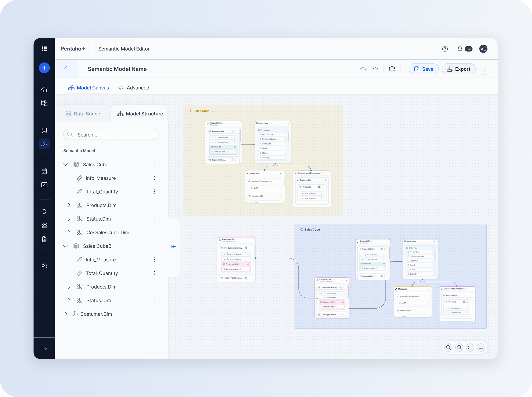Click the blue plus create button
Viewport: 532px width, 397px height.
coord(44,68)
